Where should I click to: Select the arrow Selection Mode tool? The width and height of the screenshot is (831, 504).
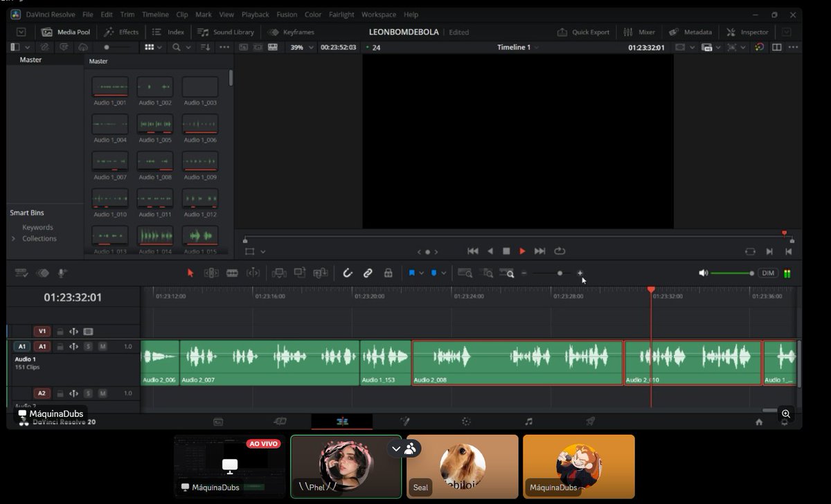pyautogui.click(x=190, y=273)
